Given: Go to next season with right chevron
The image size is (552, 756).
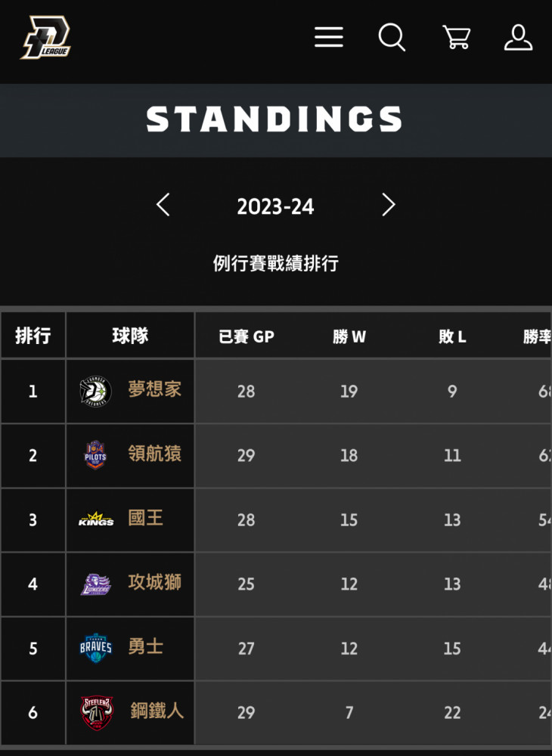Looking at the screenshot, I should 388,204.
